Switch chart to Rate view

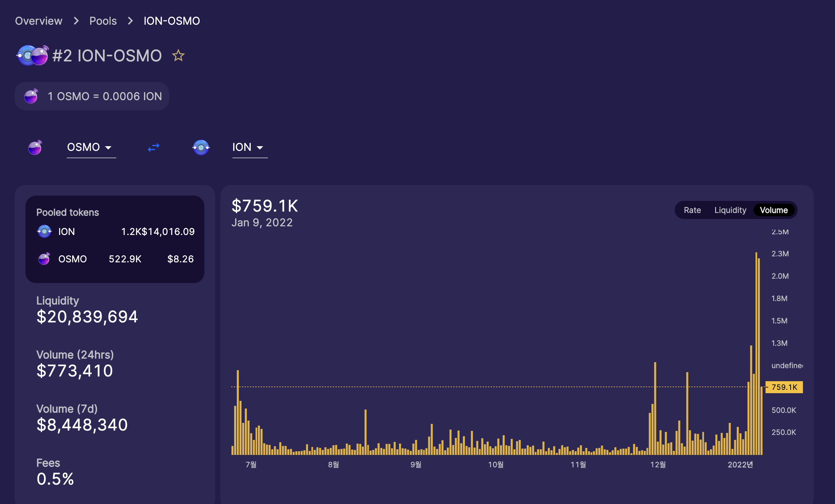click(x=692, y=210)
